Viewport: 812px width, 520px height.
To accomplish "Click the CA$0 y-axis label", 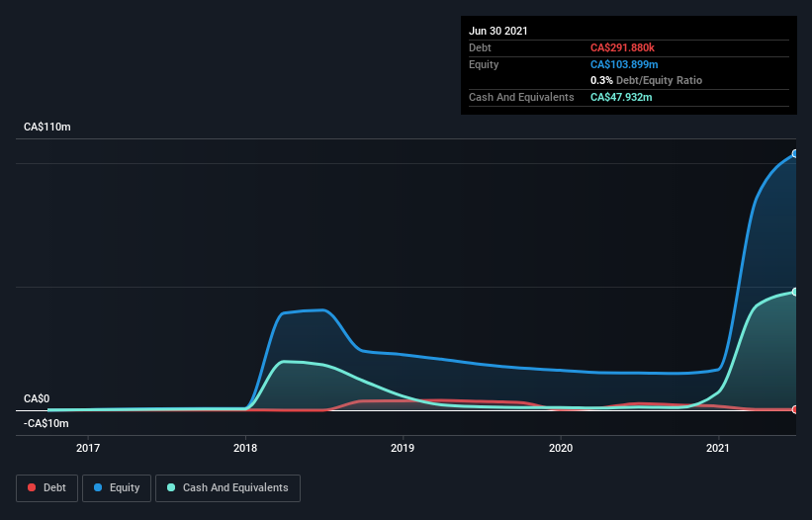I will [x=37, y=399].
